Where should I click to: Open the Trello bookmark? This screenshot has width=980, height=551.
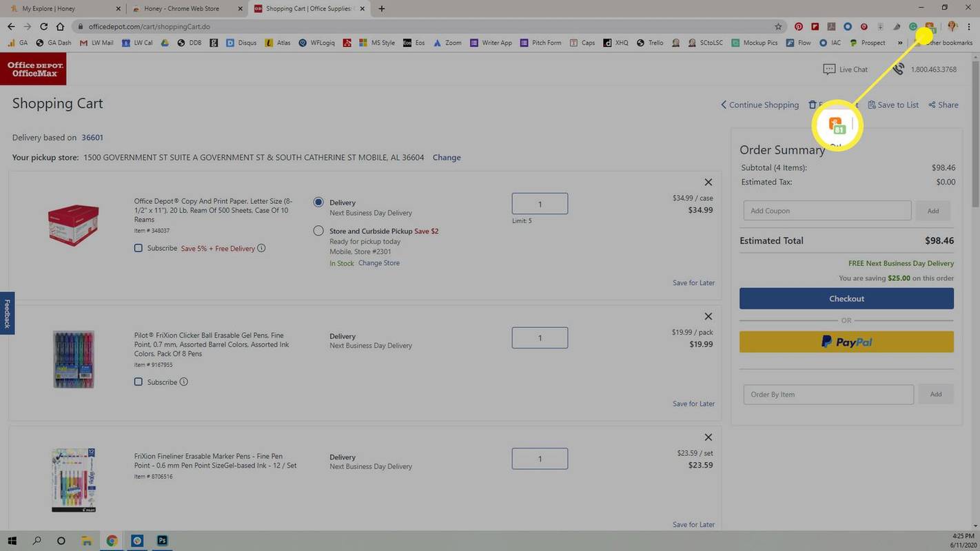[649, 43]
